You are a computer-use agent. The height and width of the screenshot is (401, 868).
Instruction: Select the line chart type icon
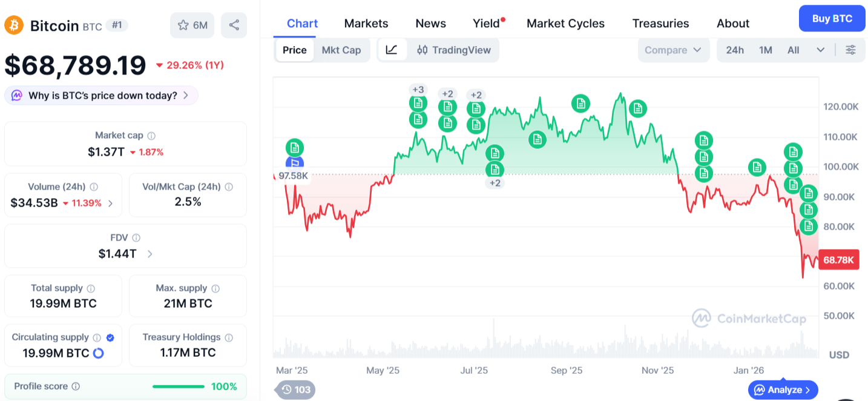coord(392,50)
